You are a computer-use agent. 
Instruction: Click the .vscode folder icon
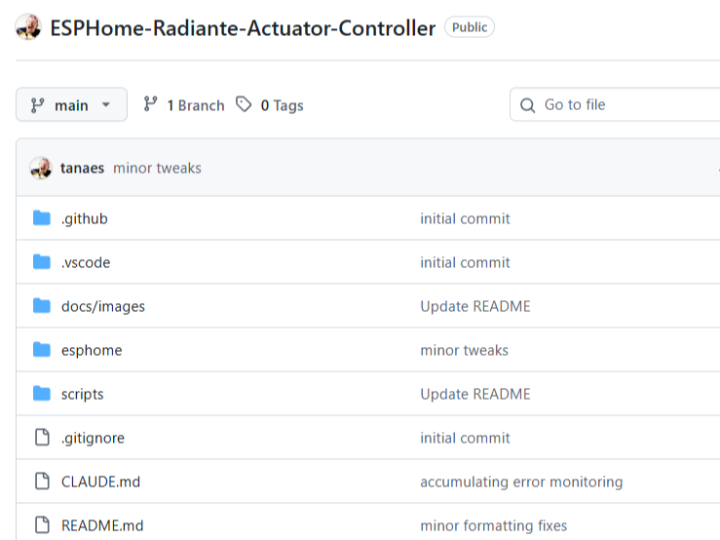(x=42, y=262)
